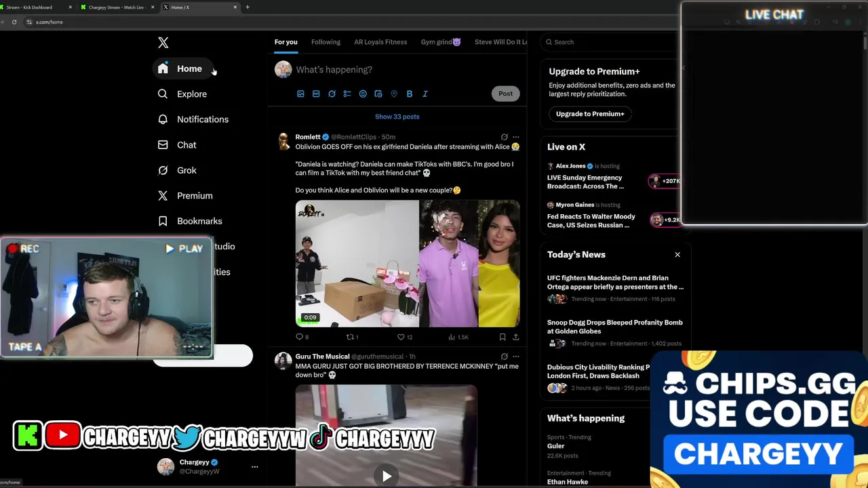868x488 pixels.
Task: Open the Explore page
Action: [x=182, y=94]
